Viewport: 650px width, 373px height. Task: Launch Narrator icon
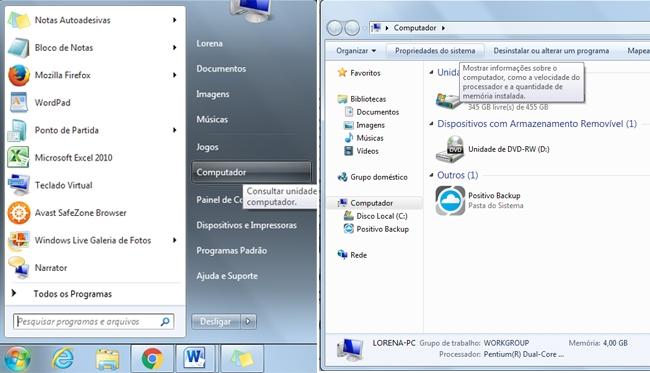click(x=19, y=268)
